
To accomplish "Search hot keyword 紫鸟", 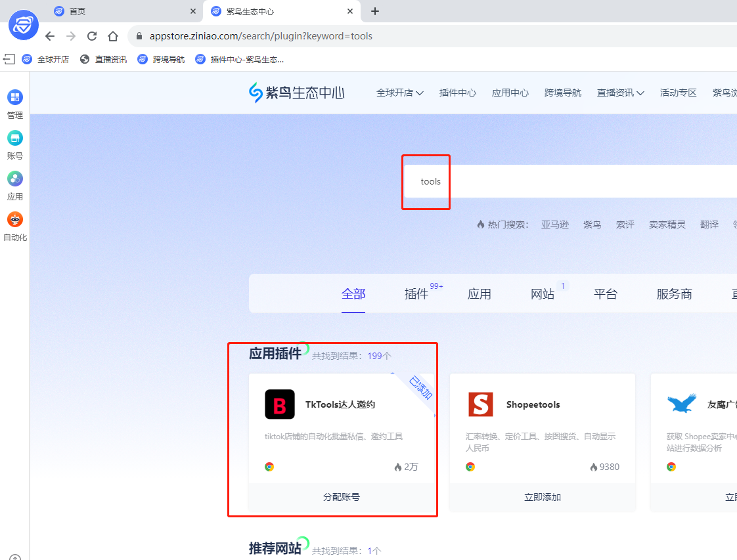I will click(x=592, y=225).
